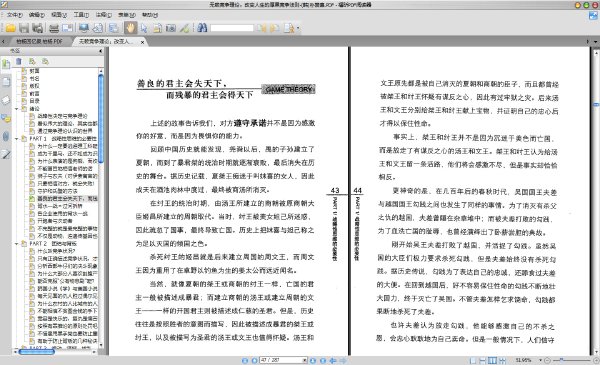Click the binoculars search icon
600x365 pixels.
pyautogui.click(x=202, y=28)
